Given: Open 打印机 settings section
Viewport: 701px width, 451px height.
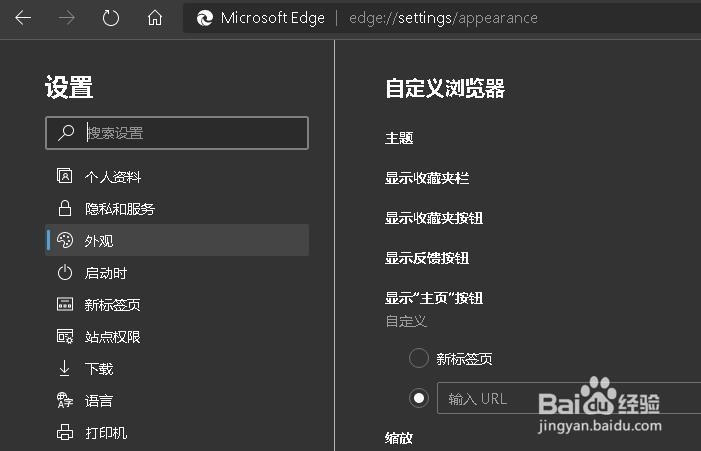Looking at the screenshot, I should point(177,433).
